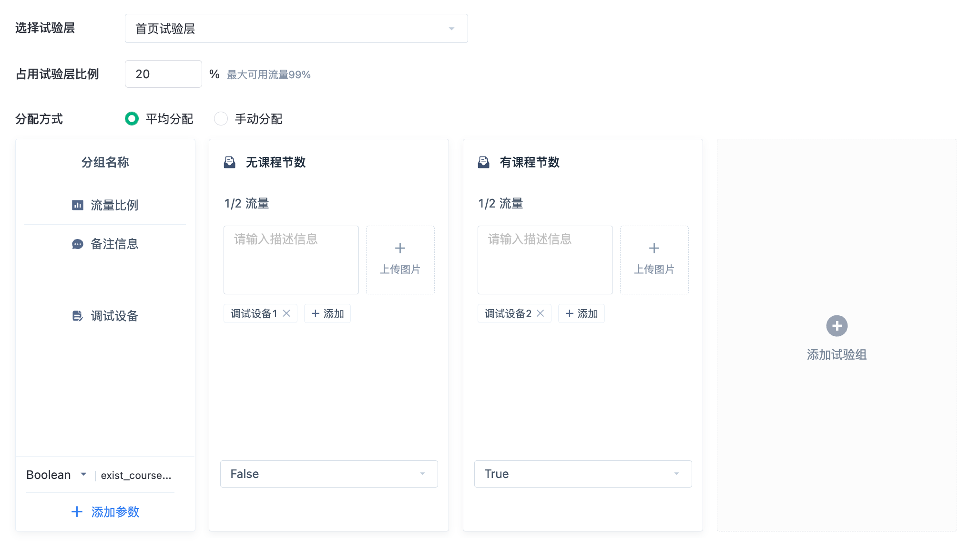Click the description textarea in 有课程节数 group
The height and width of the screenshot is (541, 980).
click(545, 260)
